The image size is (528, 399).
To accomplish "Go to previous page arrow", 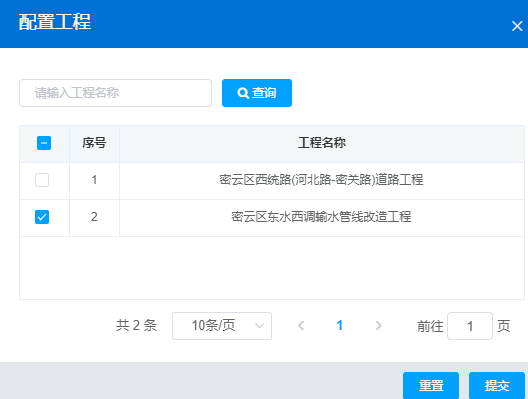I will 301,326.
